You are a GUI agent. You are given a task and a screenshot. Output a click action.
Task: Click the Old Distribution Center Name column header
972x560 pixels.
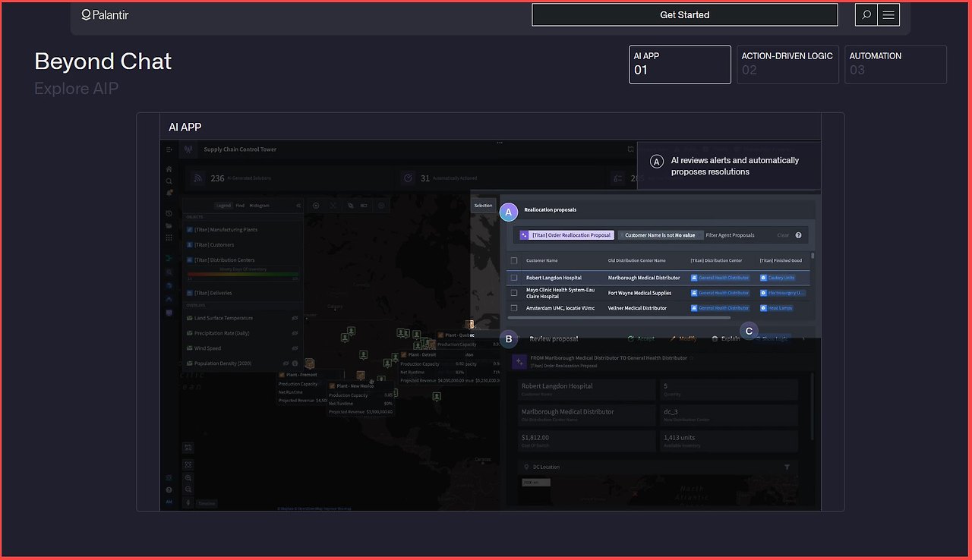[x=636, y=260]
